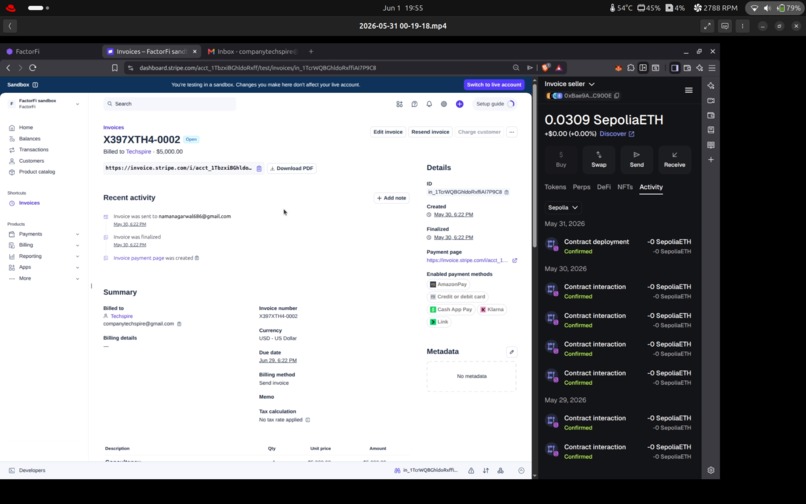Click the Send action in wallet
Viewport: 806px width, 504px height.
tap(636, 159)
